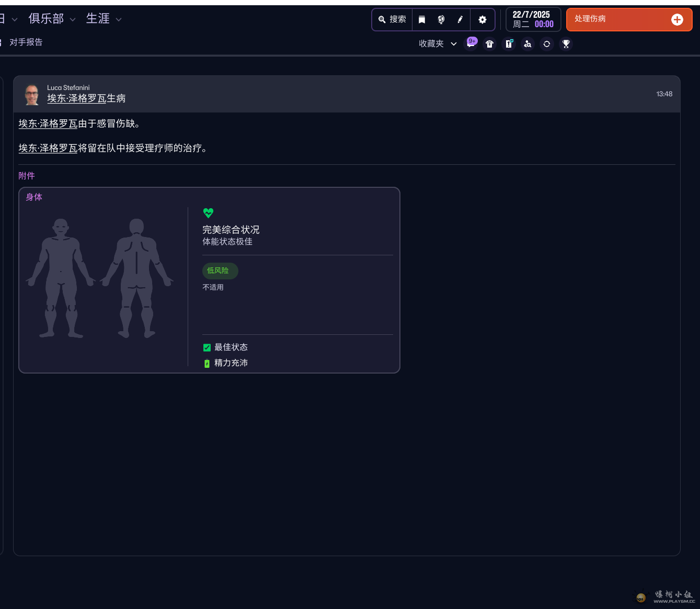Open game settings via gear icon
The width and height of the screenshot is (700, 609).
(x=482, y=19)
